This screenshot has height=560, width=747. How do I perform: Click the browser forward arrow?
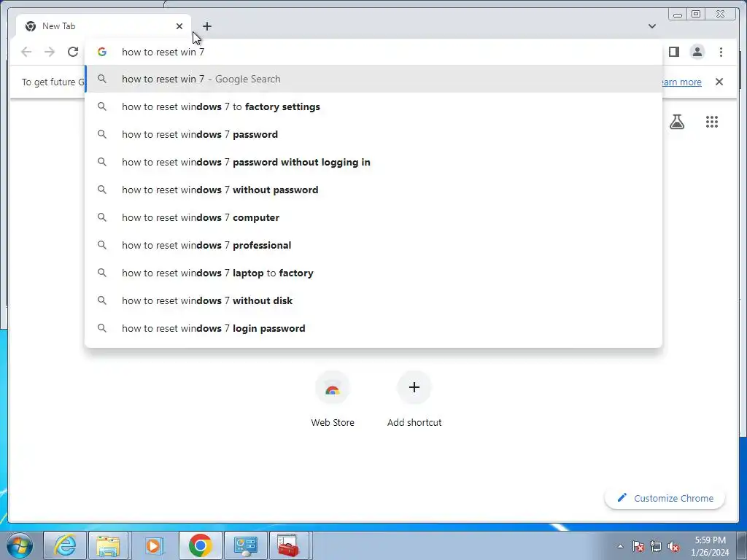pyautogui.click(x=50, y=52)
